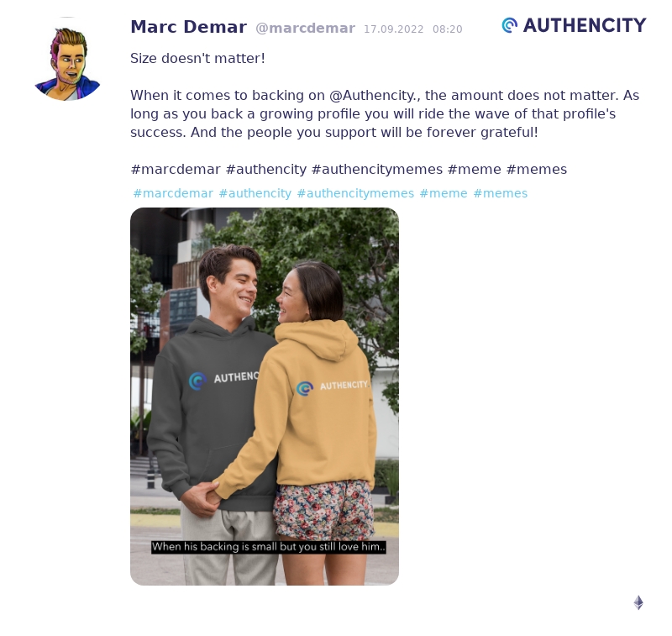Open the blue #marcdemar hashtag link

point(173,193)
